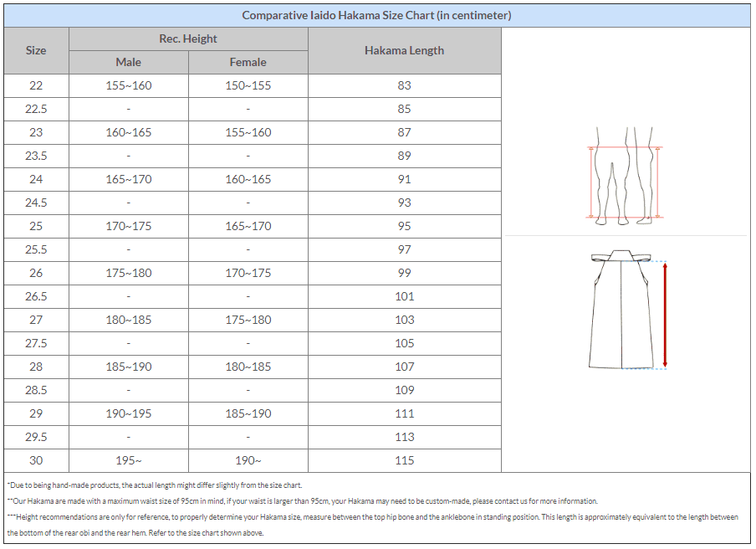Click the 'Rec. Height' header cell

coord(188,39)
